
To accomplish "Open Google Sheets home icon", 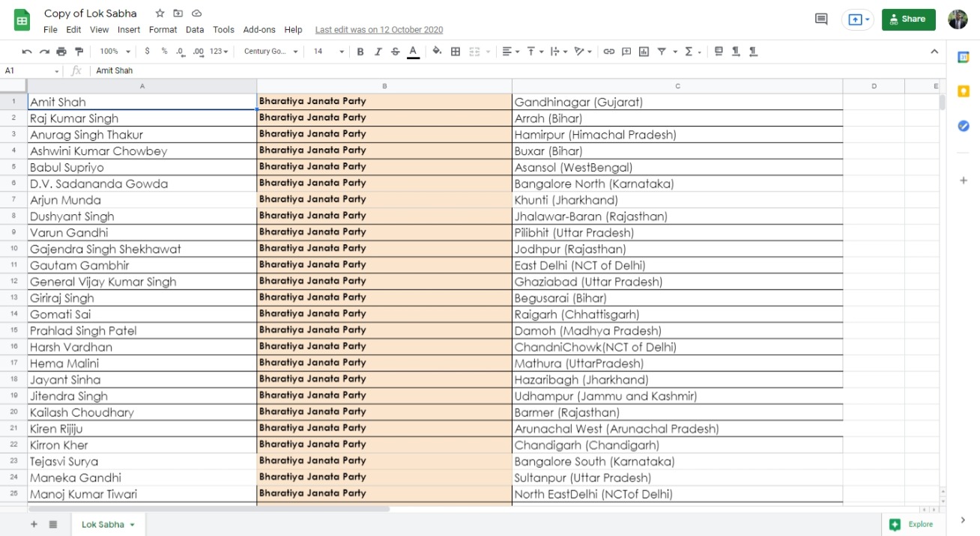I will click(22, 21).
